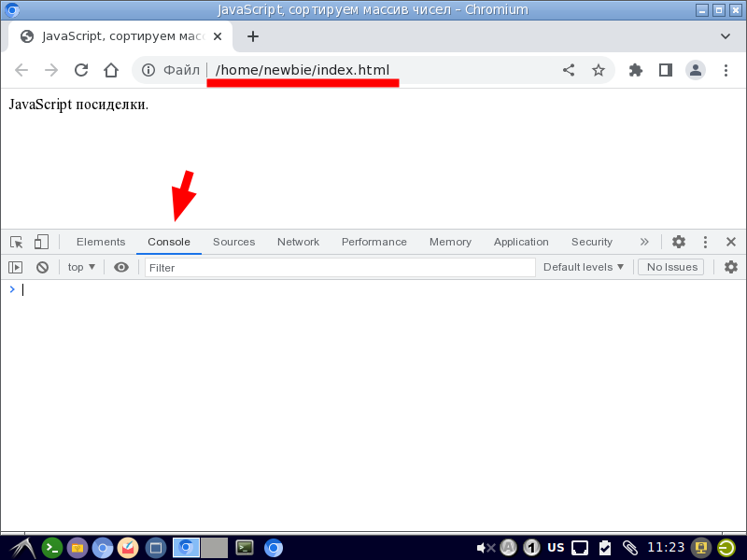Open console settings gear
Screen dimensions: 747x560
point(731,268)
